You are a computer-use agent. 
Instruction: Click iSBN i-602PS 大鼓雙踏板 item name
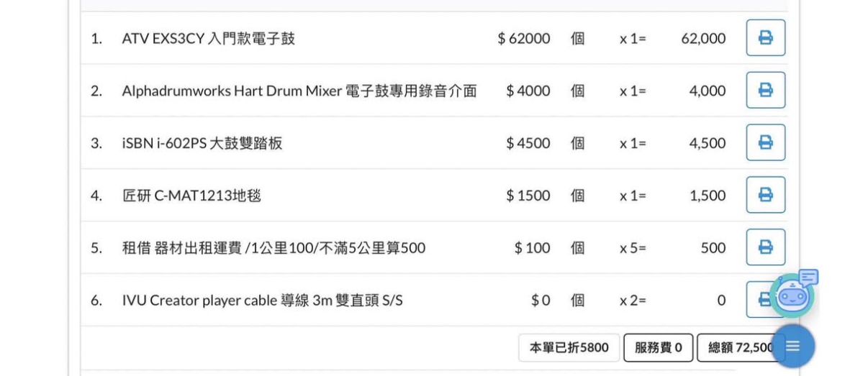(x=202, y=143)
